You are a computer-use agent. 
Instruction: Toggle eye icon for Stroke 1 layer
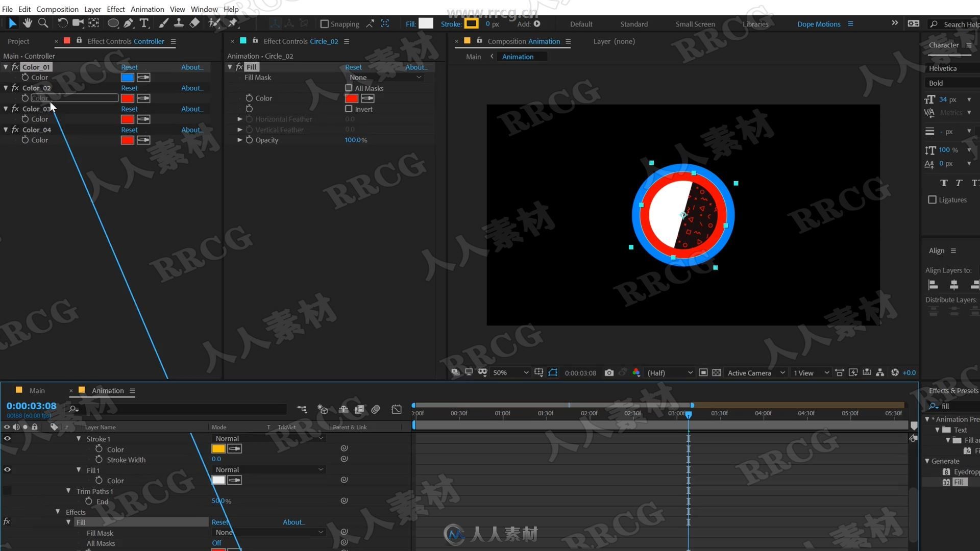[8, 438]
